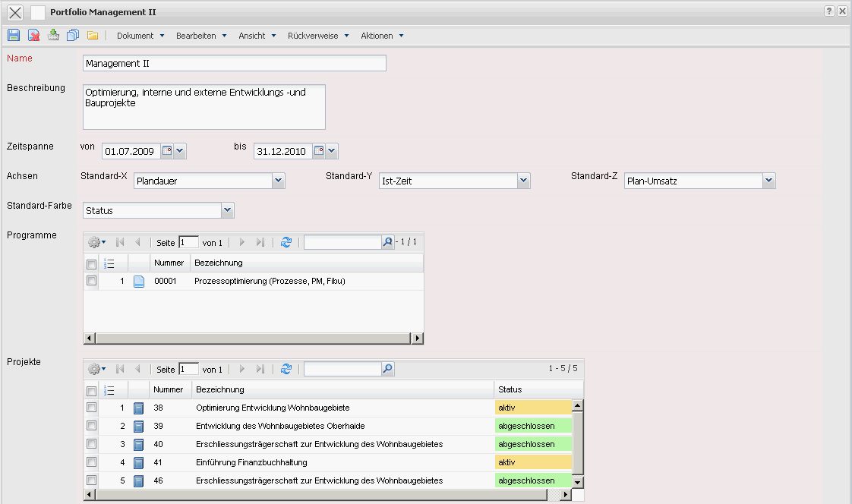Click the blue save disk icon

tap(14, 35)
